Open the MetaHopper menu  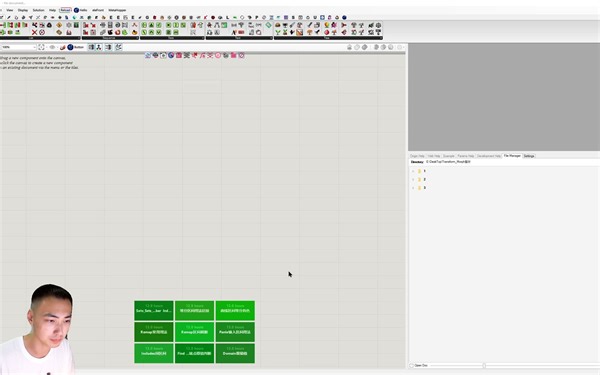[x=117, y=10]
